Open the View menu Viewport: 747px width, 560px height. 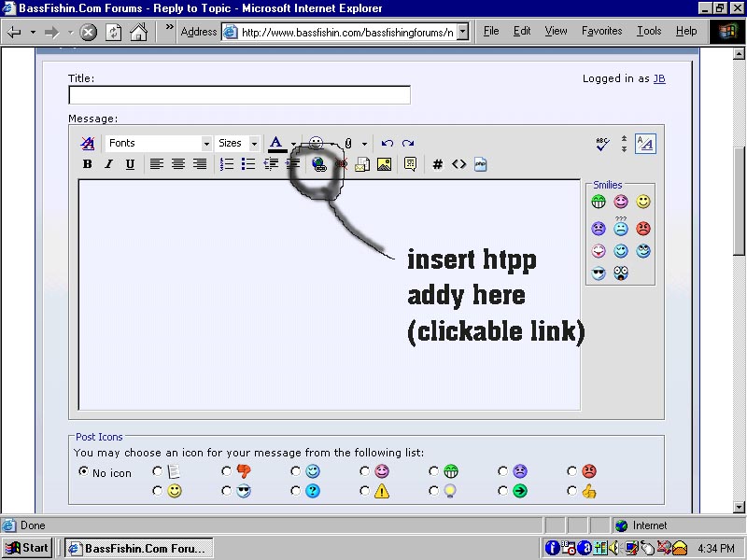tap(556, 31)
